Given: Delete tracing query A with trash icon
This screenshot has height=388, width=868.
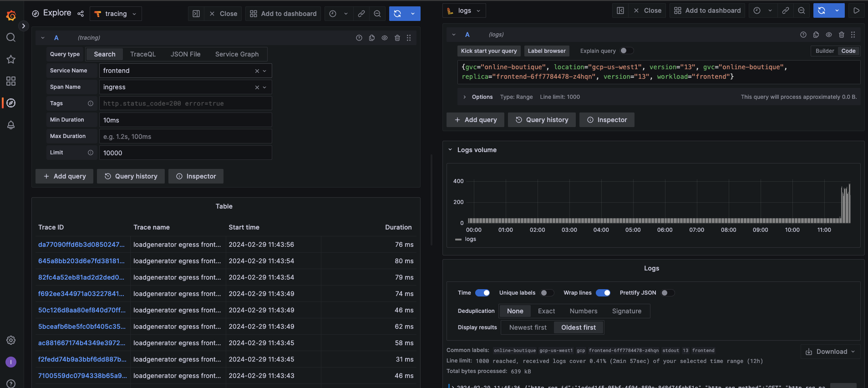Looking at the screenshot, I should click(397, 38).
